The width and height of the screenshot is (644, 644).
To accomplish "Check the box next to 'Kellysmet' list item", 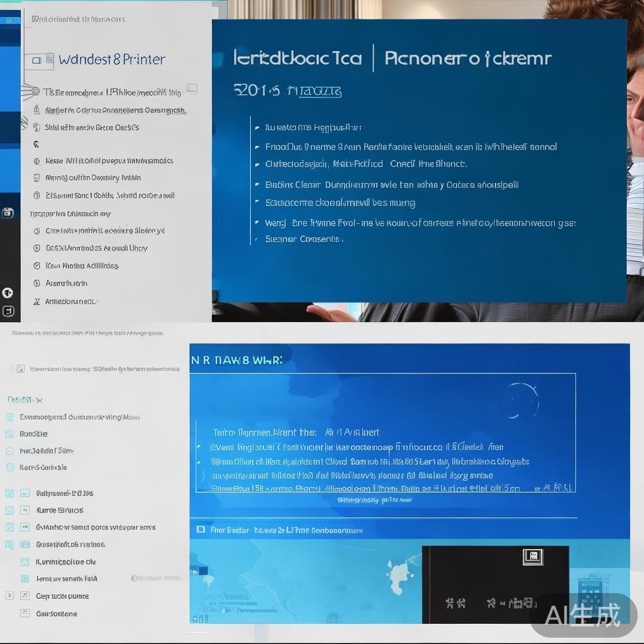I will point(9,493).
